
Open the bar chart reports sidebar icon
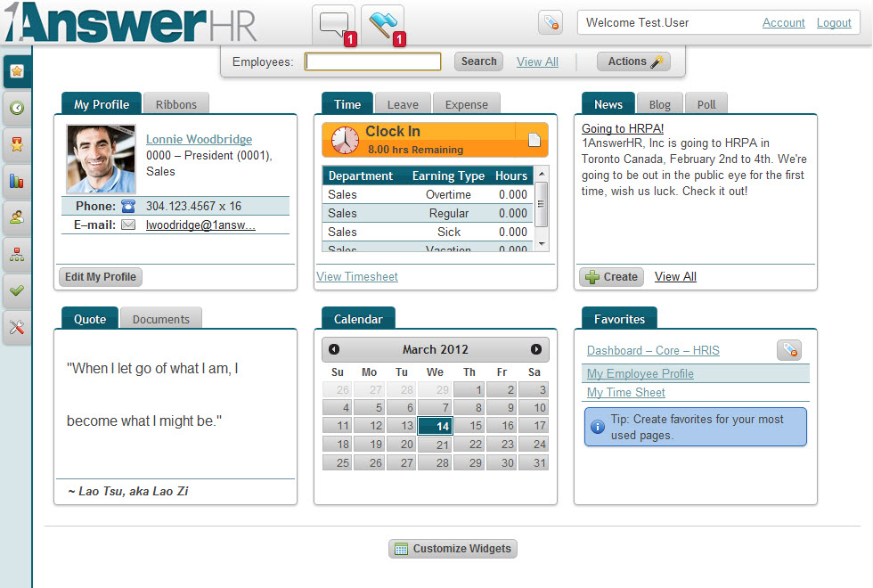(17, 181)
